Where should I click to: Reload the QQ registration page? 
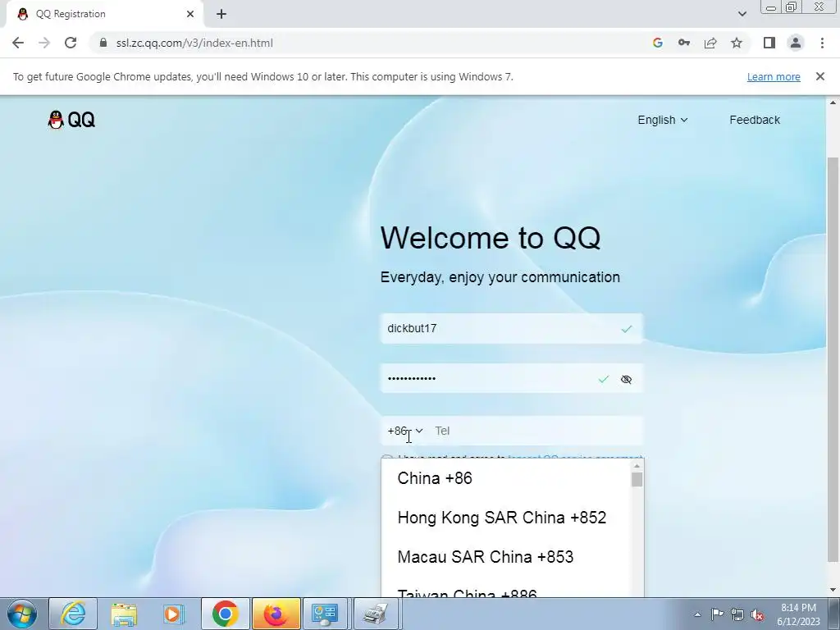[71, 43]
